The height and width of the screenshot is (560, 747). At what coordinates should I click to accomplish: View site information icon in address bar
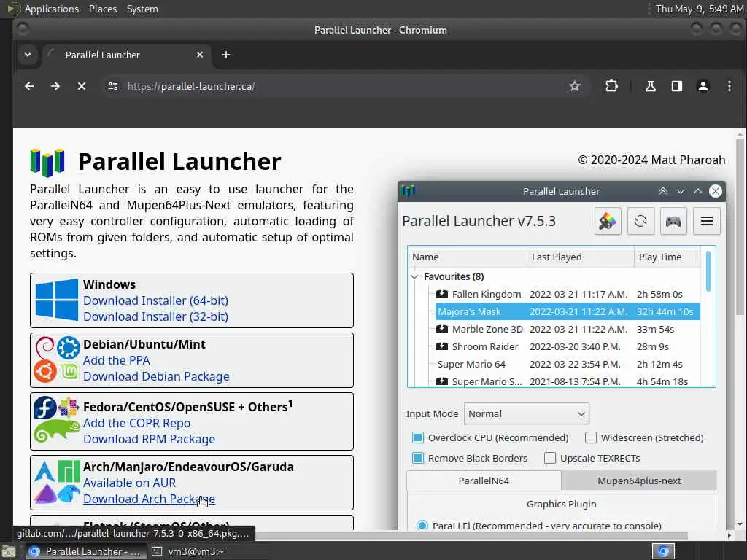coord(113,86)
